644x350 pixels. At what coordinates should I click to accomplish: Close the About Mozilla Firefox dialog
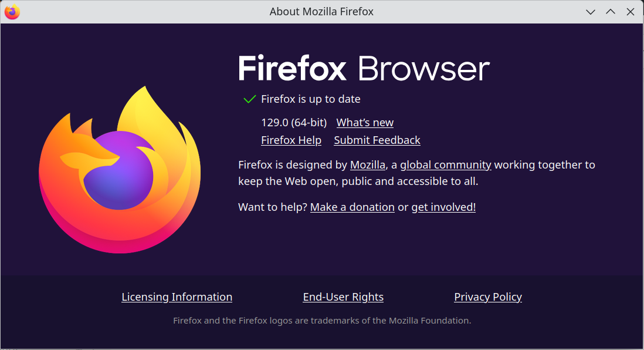point(631,12)
